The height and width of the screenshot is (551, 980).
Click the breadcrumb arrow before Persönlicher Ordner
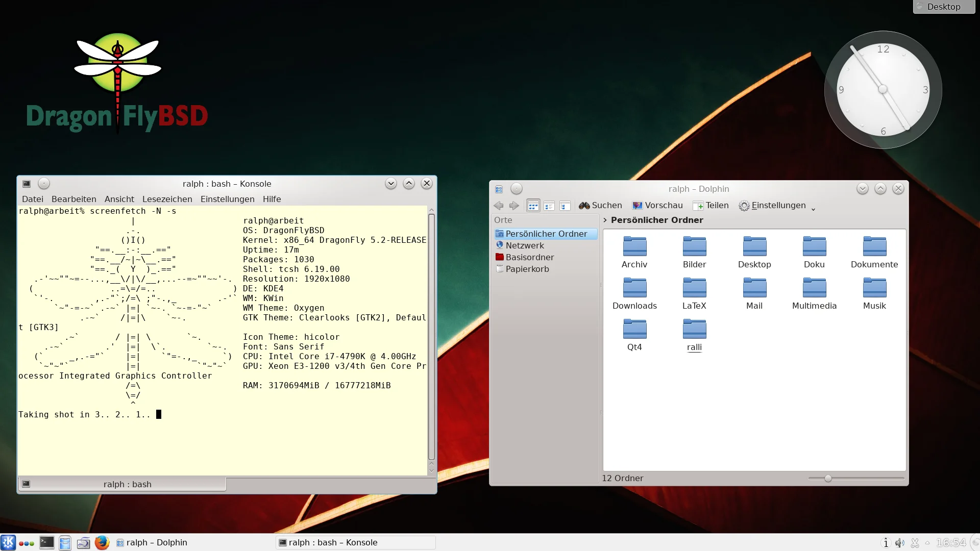tap(605, 220)
